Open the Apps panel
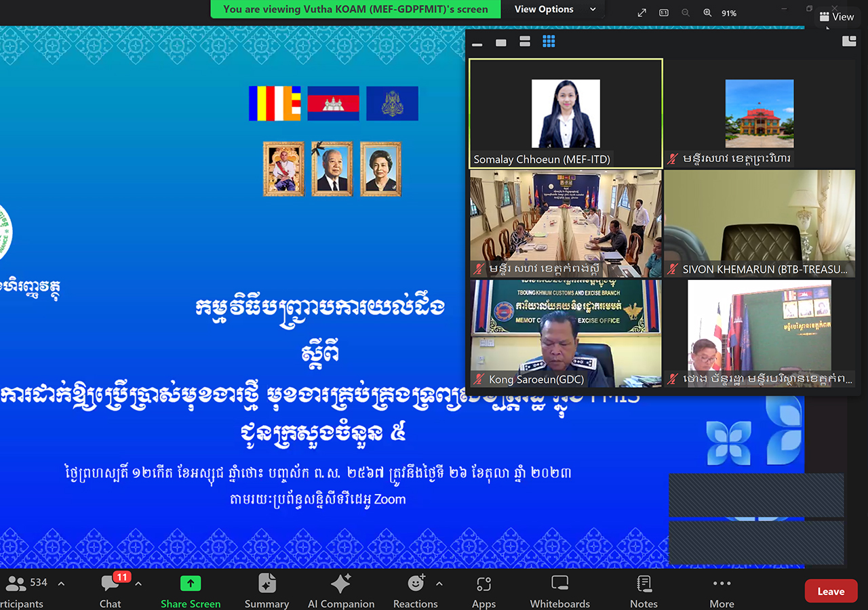This screenshot has width=868, height=610. click(484, 591)
